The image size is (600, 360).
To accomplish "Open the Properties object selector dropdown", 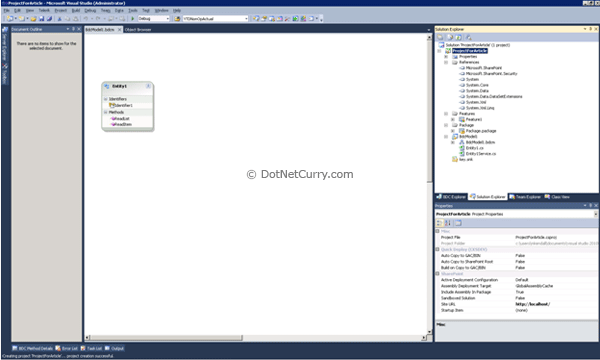I will click(595, 214).
